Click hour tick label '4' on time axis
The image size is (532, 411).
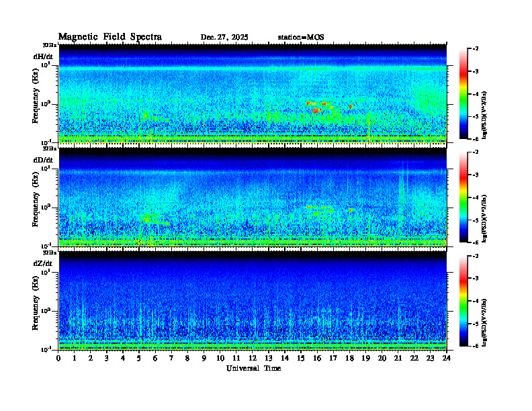point(123,359)
